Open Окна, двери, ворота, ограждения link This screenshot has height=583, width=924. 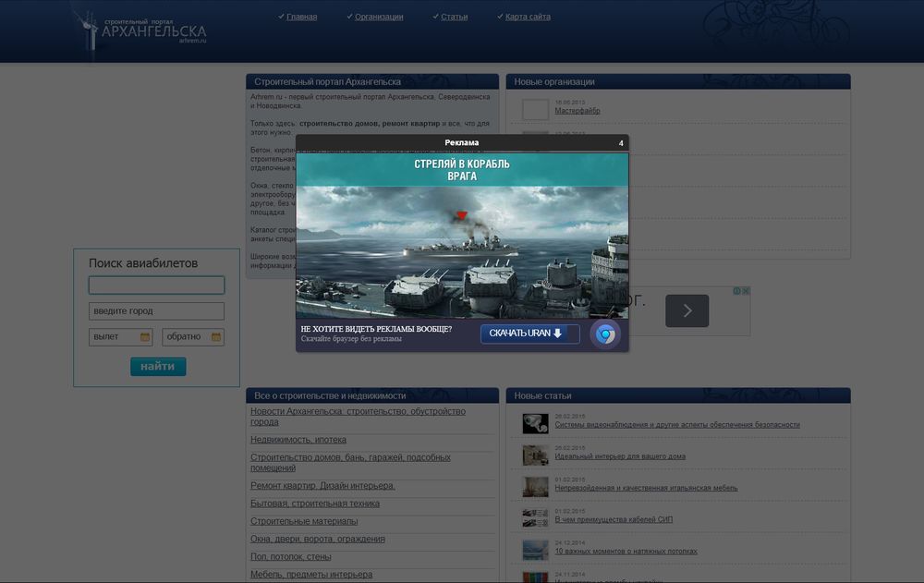click(318, 539)
